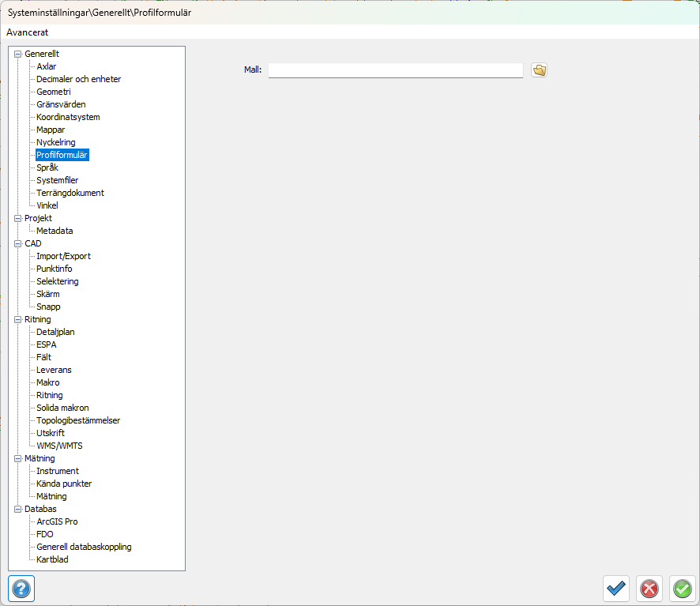Open the Instrument settings under Mätning
Screen dimensions: 700x606
click(58, 471)
